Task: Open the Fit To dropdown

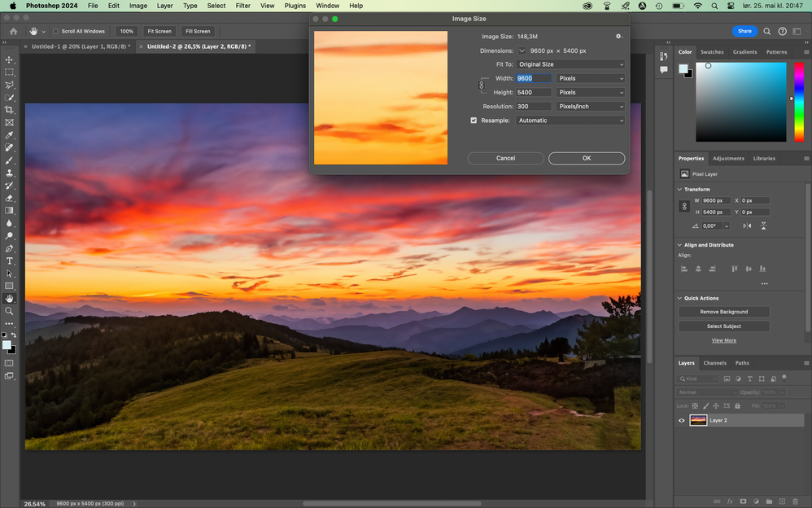Action: [x=570, y=64]
